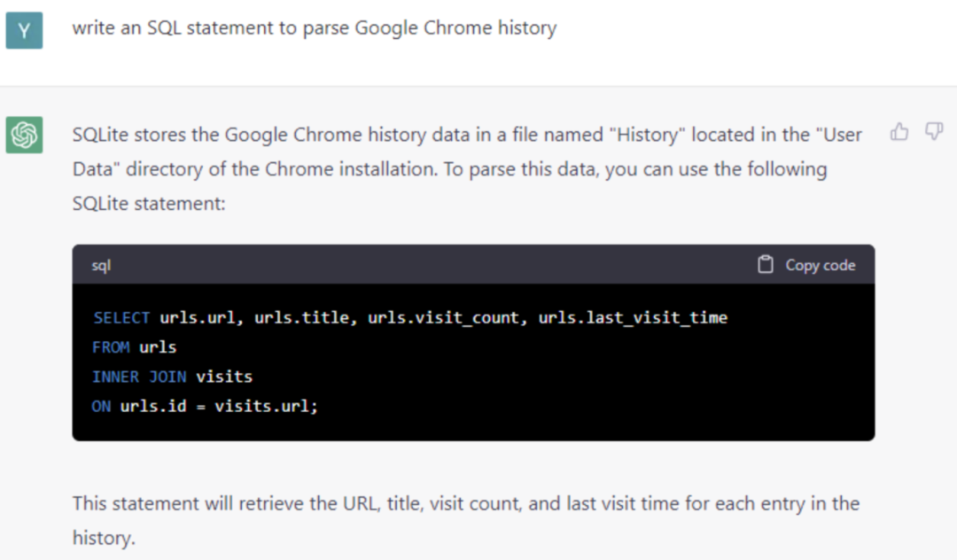Click urls.last_visit_time in the SELECT line
This screenshot has width=957, height=560.
pos(633,318)
